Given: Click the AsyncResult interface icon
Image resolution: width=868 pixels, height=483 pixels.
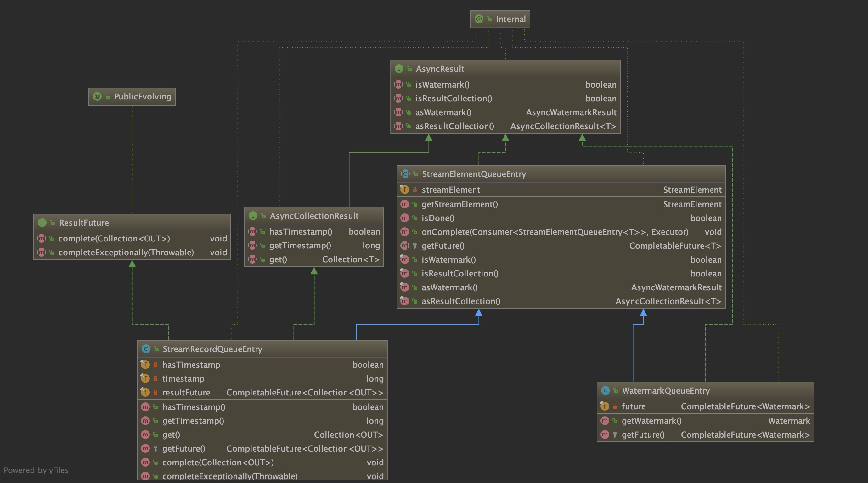Looking at the screenshot, I should pyautogui.click(x=399, y=69).
